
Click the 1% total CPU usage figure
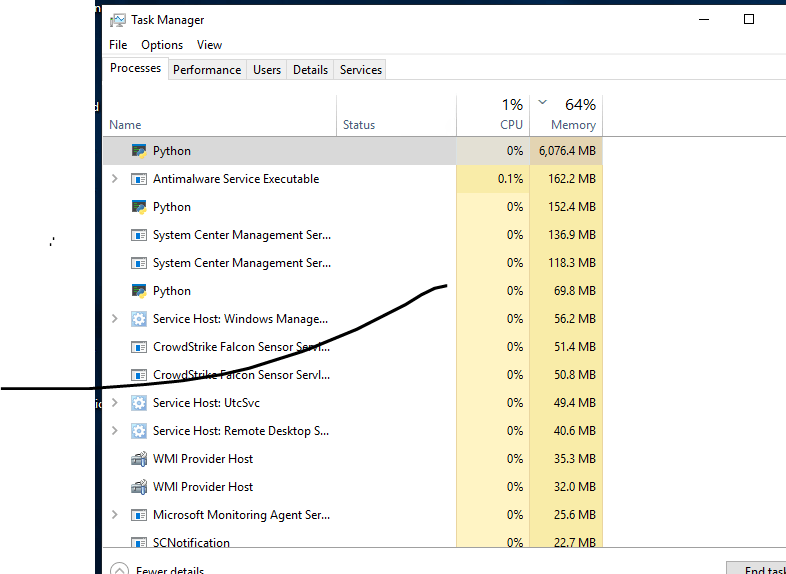point(512,105)
